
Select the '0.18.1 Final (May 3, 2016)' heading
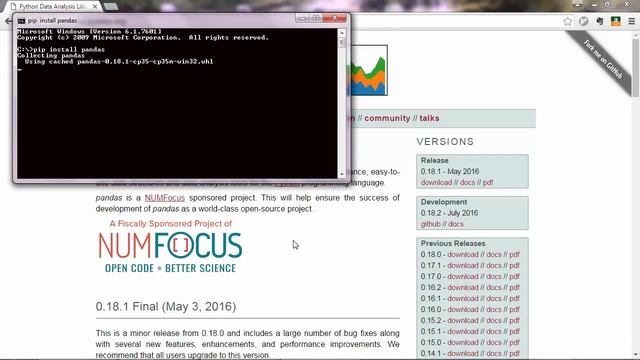click(x=166, y=307)
